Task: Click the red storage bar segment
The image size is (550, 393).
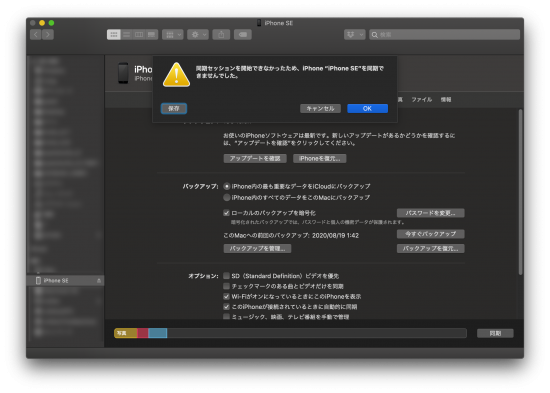Action: [143, 333]
